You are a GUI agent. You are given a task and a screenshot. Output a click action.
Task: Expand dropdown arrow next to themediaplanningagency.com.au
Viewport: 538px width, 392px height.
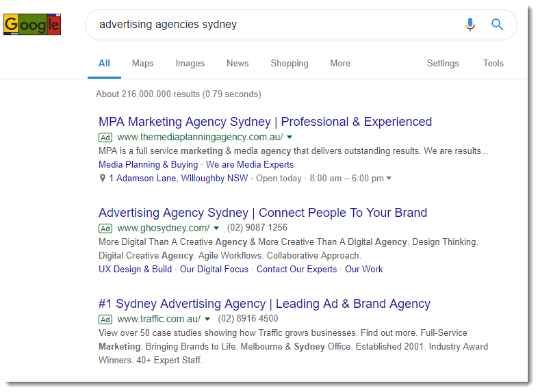(x=290, y=138)
